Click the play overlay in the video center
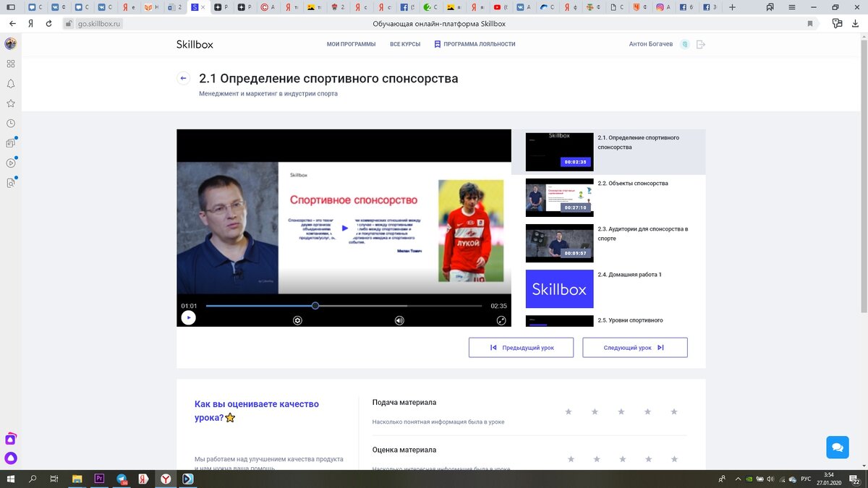Image resolution: width=868 pixels, height=488 pixels. pyautogui.click(x=344, y=228)
